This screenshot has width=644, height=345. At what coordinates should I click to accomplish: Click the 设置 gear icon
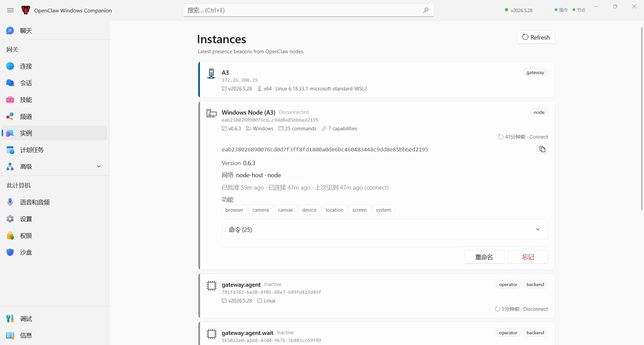coord(10,219)
